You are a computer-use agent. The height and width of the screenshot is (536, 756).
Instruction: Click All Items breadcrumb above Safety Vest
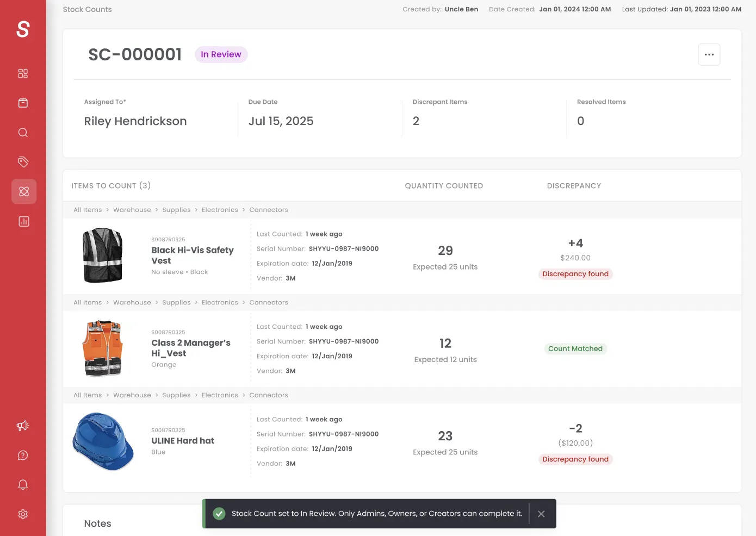88,210
